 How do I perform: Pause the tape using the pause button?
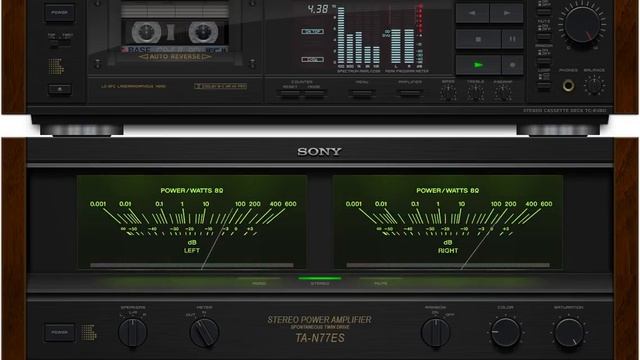coord(512,39)
